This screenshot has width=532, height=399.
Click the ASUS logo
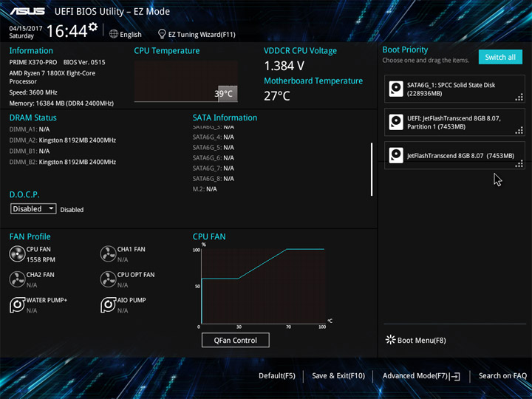[x=27, y=11]
